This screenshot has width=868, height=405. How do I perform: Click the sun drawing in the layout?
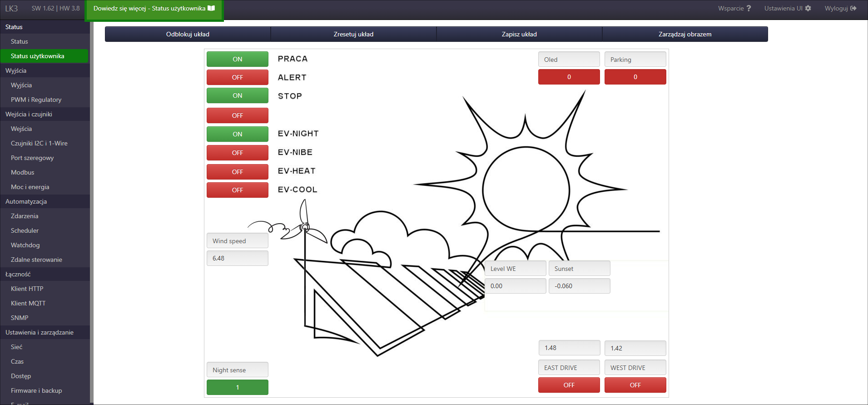pyautogui.click(x=526, y=189)
